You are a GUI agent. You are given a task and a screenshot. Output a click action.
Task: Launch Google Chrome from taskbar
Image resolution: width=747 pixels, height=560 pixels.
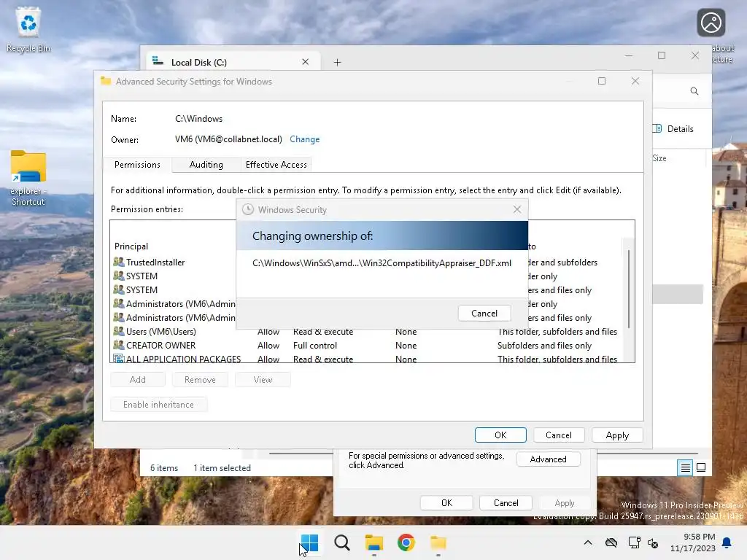[x=406, y=542]
